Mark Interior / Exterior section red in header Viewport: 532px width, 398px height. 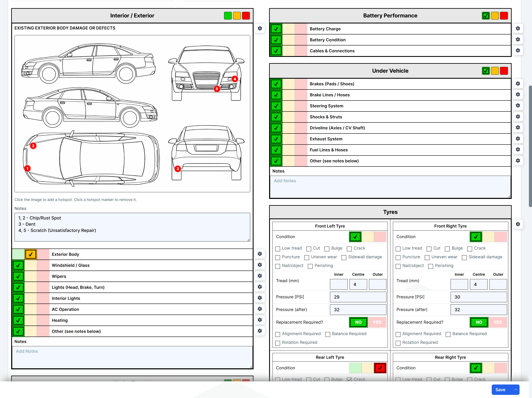point(246,16)
